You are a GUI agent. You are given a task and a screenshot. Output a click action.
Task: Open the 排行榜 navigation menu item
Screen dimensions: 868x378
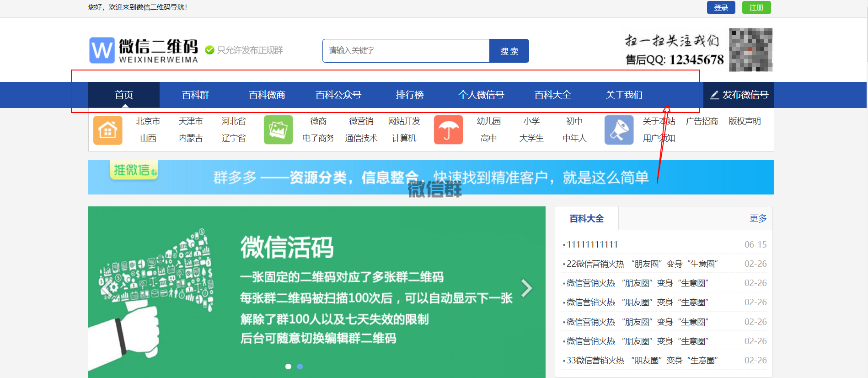tap(410, 95)
